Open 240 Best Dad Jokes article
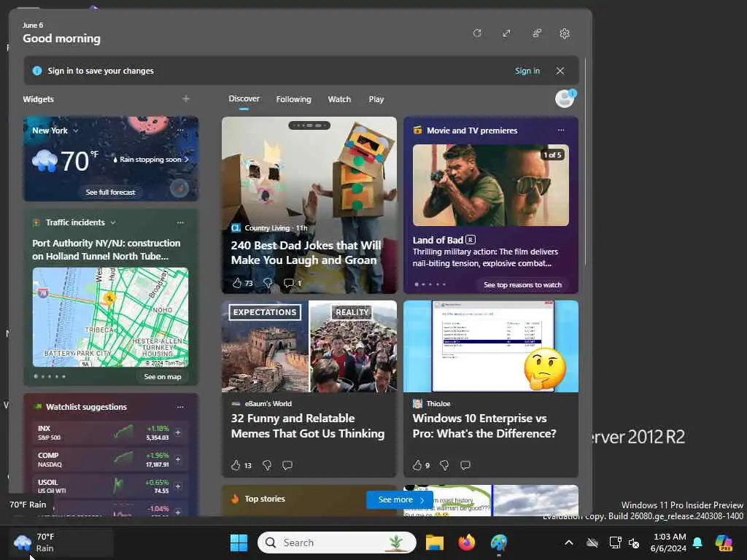This screenshot has width=747, height=560. click(306, 252)
